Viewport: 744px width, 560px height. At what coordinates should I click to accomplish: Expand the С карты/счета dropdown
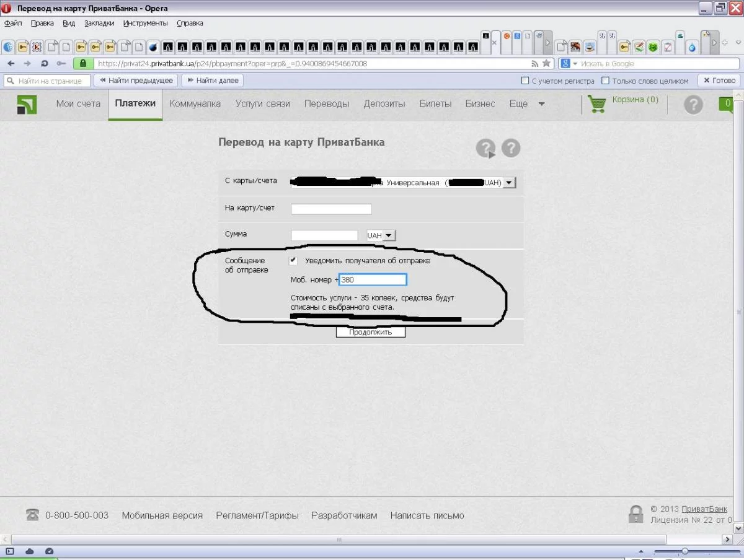coord(509,183)
